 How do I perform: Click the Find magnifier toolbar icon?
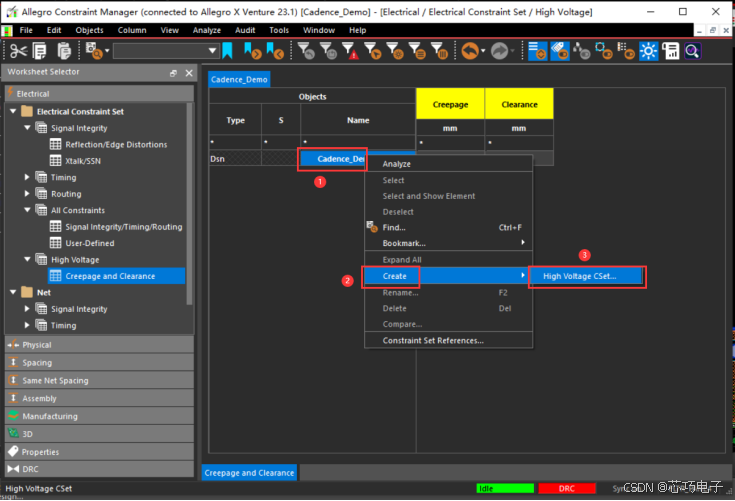(94, 51)
